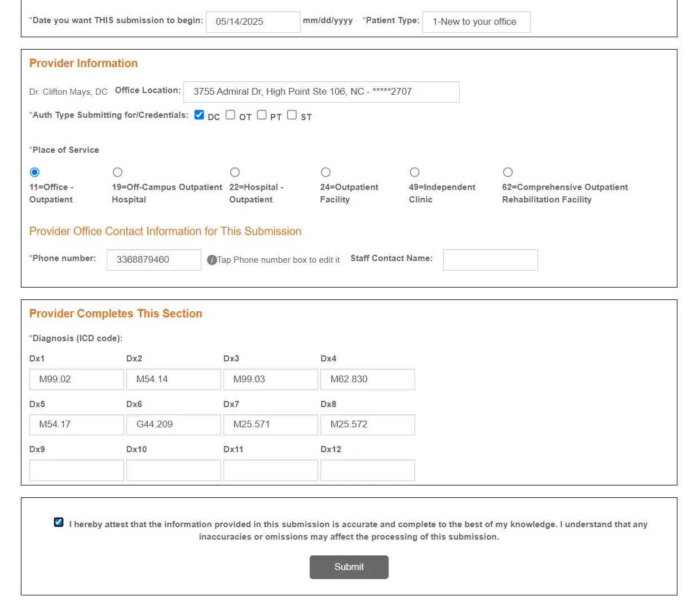Pick 24=Outpatient Facility radio button
The height and width of the screenshot is (605, 700).
point(325,172)
